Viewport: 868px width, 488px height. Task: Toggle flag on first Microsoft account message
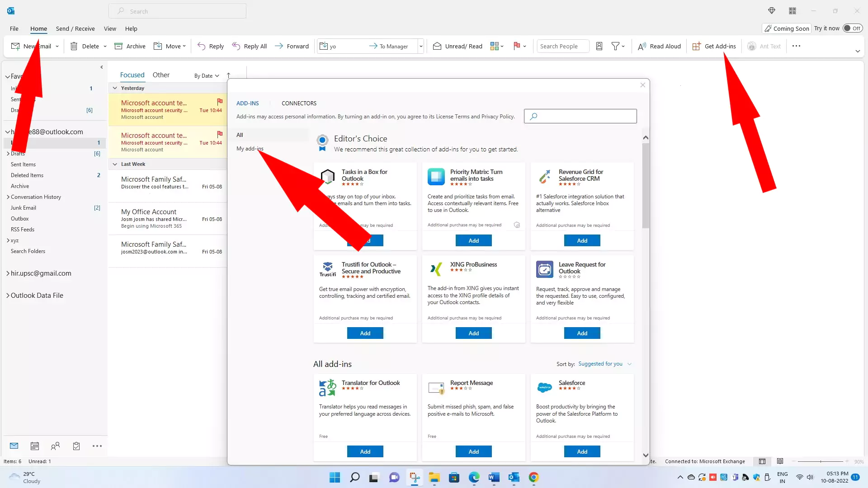(x=220, y=102)
